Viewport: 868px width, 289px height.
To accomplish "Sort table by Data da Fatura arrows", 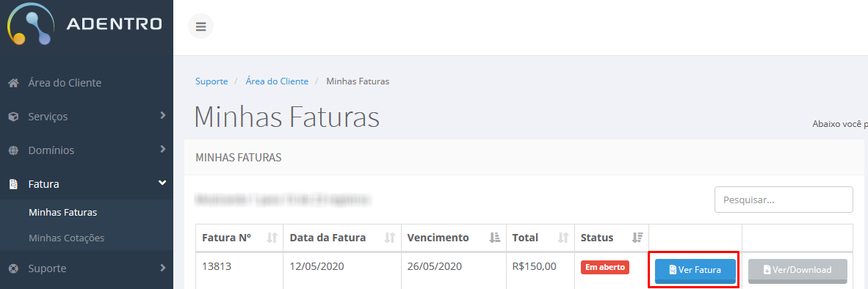I will pyautogui.click(x=390, y=238).
